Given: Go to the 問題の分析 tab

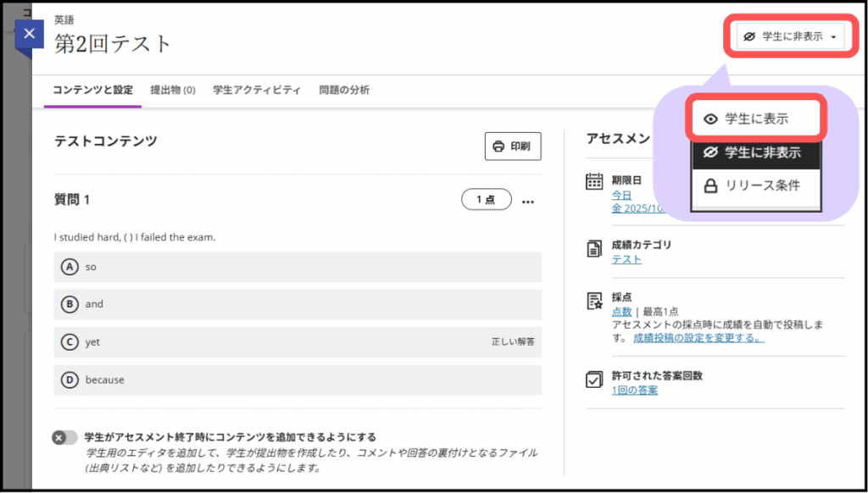Looking at the screenshot, I should (344, 90).
